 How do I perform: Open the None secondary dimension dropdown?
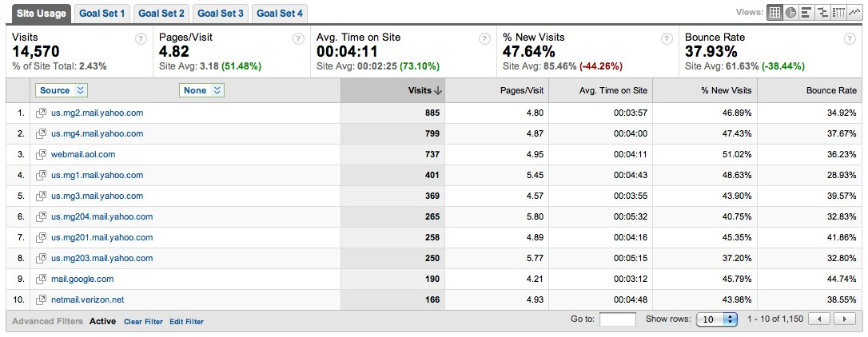pos(201,91)
